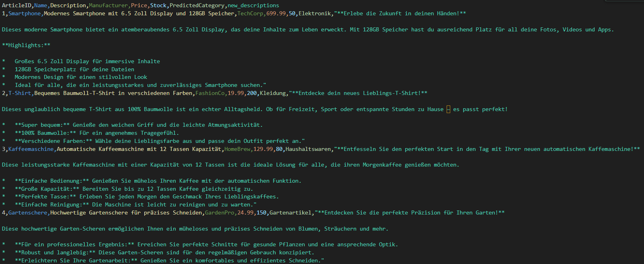The height and width of the screenshot is (264, 644).
Task: Click 'HomeBrew' manufacturer value
Action: [x=237, y=149]
